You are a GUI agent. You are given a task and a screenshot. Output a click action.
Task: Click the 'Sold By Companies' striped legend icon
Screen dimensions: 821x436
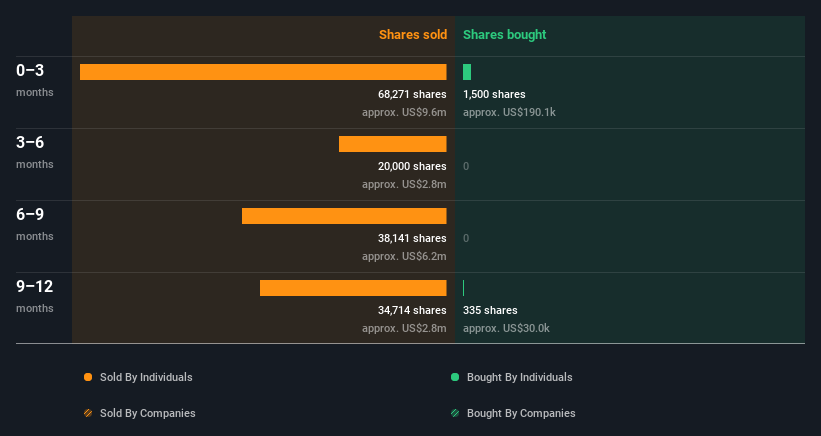(88, 413)
